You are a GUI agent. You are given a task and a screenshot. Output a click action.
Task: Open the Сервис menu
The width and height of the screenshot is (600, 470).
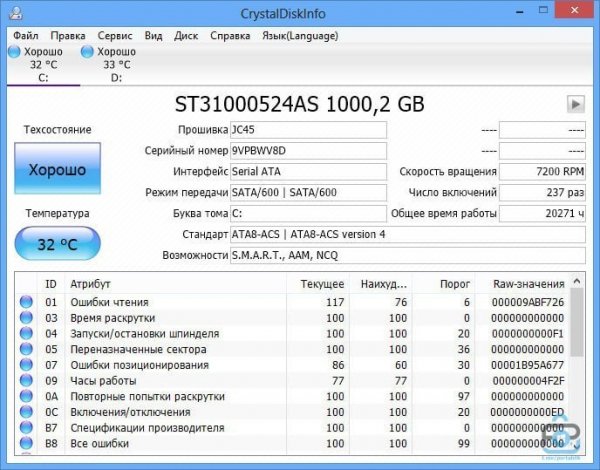(115, 36)
